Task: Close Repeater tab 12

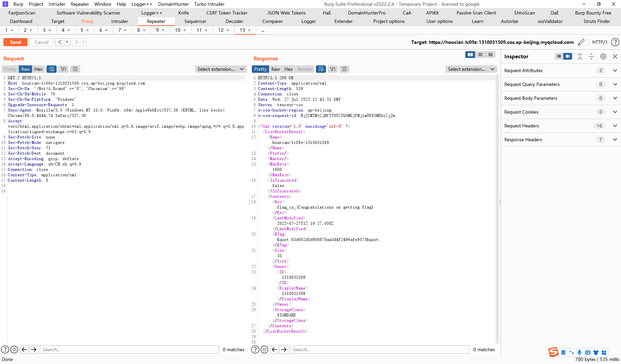Action: click(x=228, y=30)
